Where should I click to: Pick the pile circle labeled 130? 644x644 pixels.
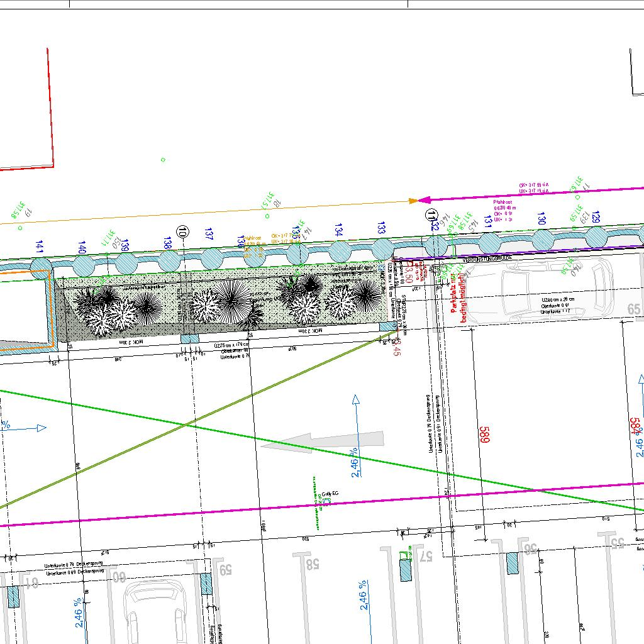tap(542, 240)
